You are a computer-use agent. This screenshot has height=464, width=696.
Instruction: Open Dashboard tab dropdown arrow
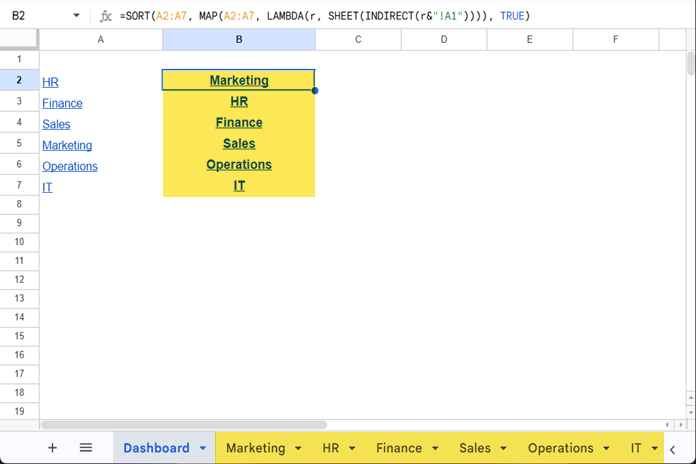point(202,448)
